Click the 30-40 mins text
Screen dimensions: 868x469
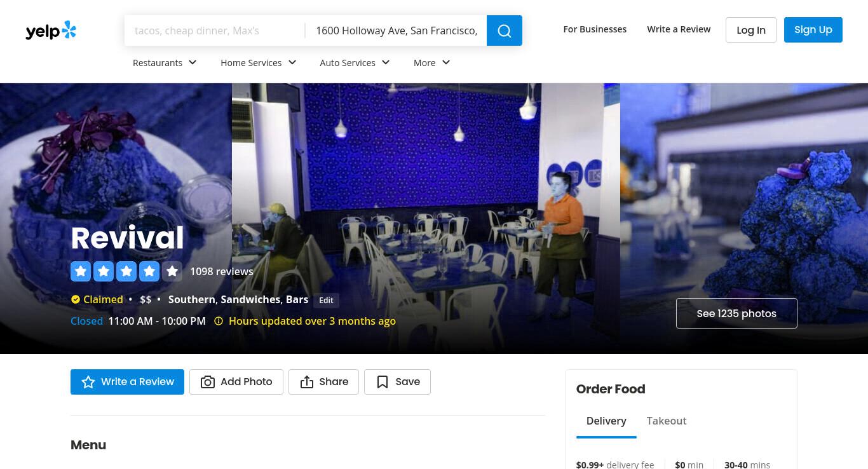click(x=747, y=465)
